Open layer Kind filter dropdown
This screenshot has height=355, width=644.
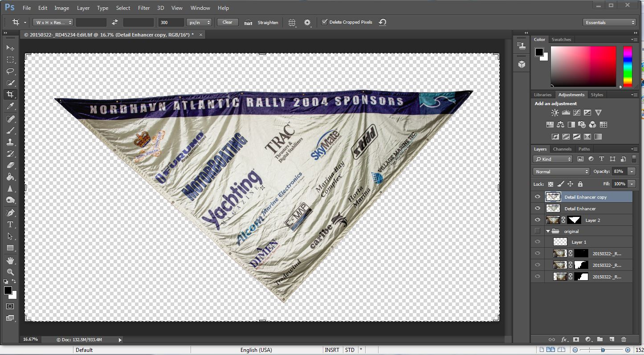553,159
